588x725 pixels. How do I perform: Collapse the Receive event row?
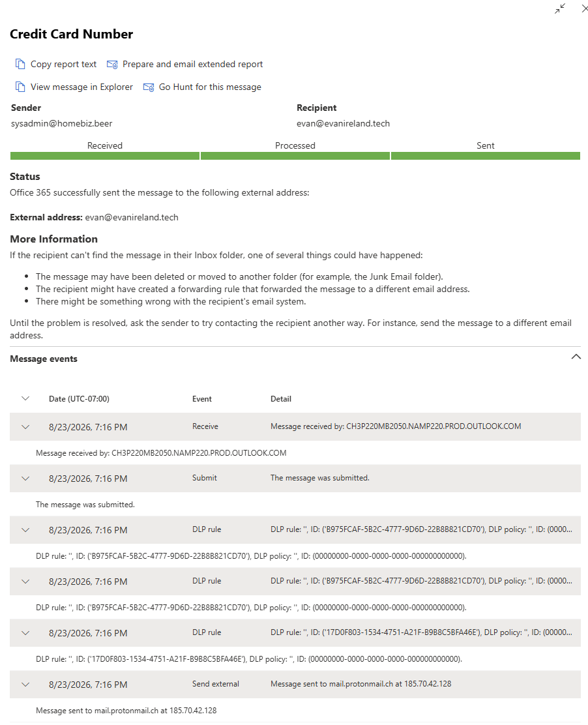pyautogui.click(x=25, y=427)
